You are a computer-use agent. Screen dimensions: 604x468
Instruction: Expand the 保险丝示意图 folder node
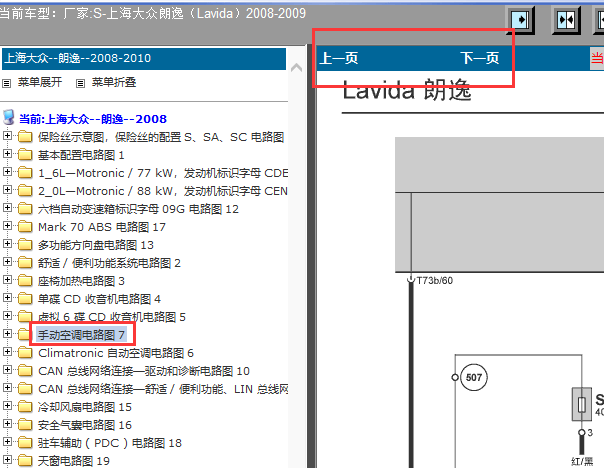[7, 136]
